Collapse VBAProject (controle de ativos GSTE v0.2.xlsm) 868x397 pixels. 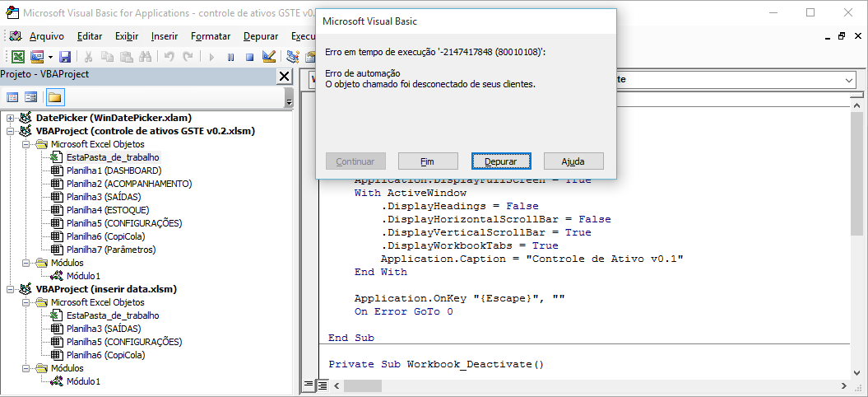[10, 132]
